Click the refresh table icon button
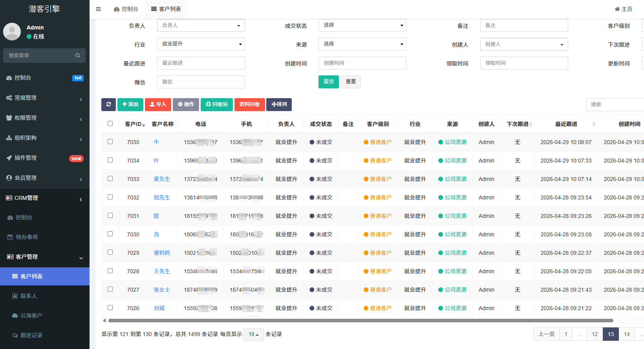Viewport: 644px width, 349px height. pyautogui.click(x=108, y=104)
